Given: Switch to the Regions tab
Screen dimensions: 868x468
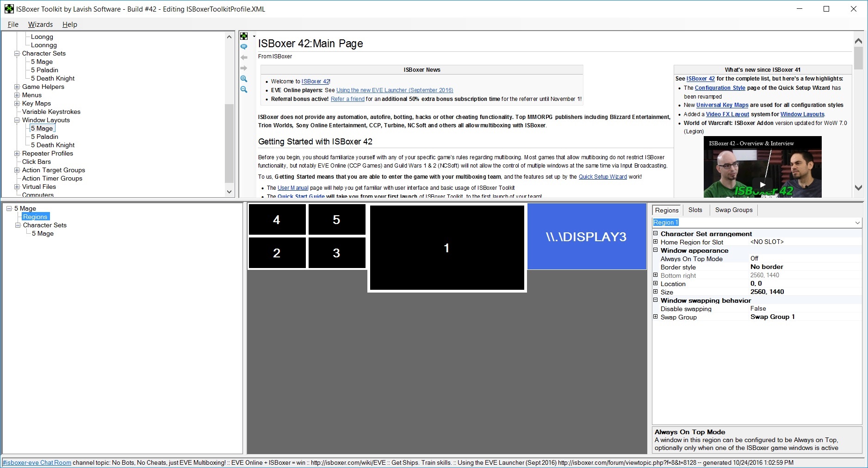Looking at the screenshot, I should [x=666, y=210].
